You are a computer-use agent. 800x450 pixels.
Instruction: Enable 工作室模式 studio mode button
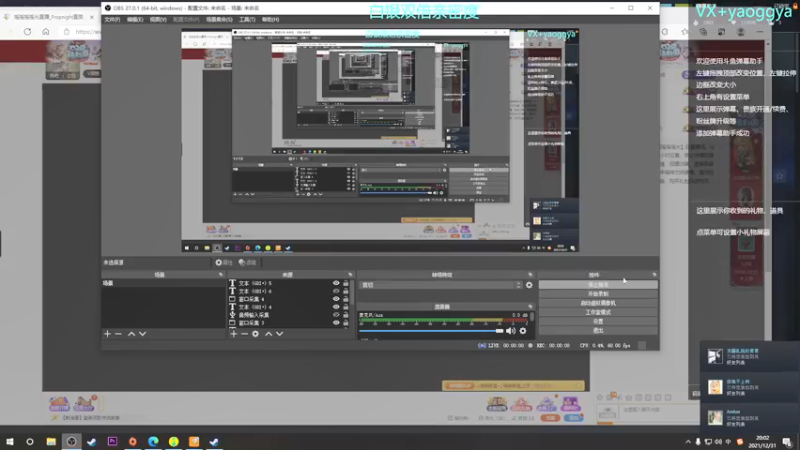(x=598, y=312)
